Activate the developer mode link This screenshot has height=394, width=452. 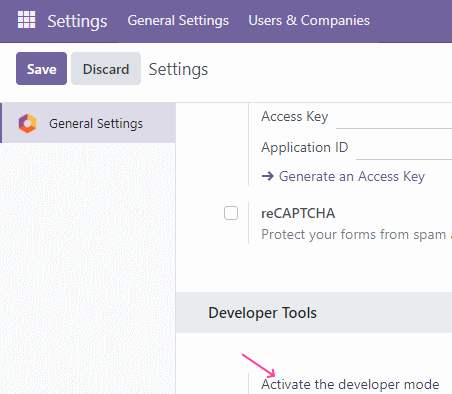(x=350, y=384)
